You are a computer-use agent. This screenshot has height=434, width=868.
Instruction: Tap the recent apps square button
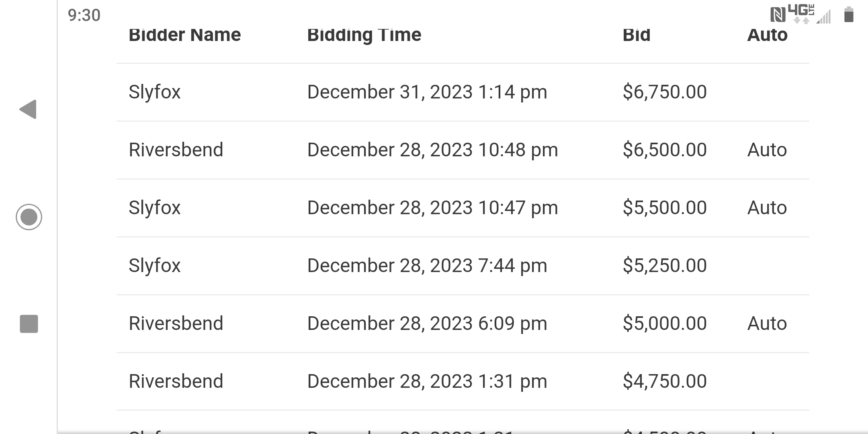[x=29, y=324]
